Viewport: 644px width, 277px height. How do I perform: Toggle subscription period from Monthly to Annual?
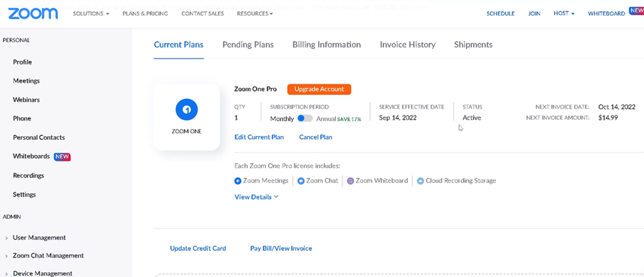[305, 118]
